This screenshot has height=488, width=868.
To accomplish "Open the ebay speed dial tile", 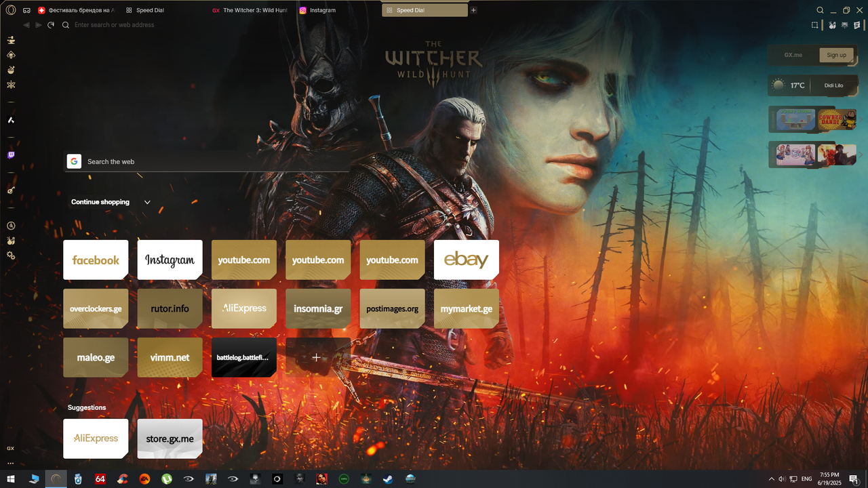I will [467, 260].
